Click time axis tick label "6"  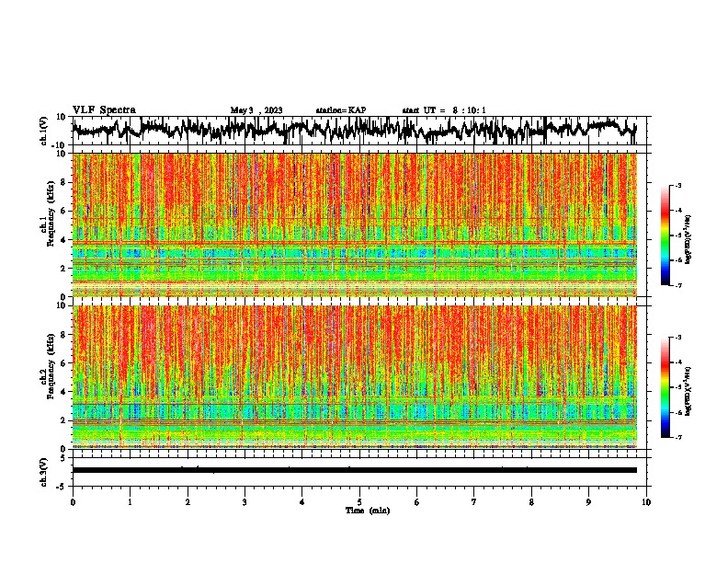coord(417,502)
